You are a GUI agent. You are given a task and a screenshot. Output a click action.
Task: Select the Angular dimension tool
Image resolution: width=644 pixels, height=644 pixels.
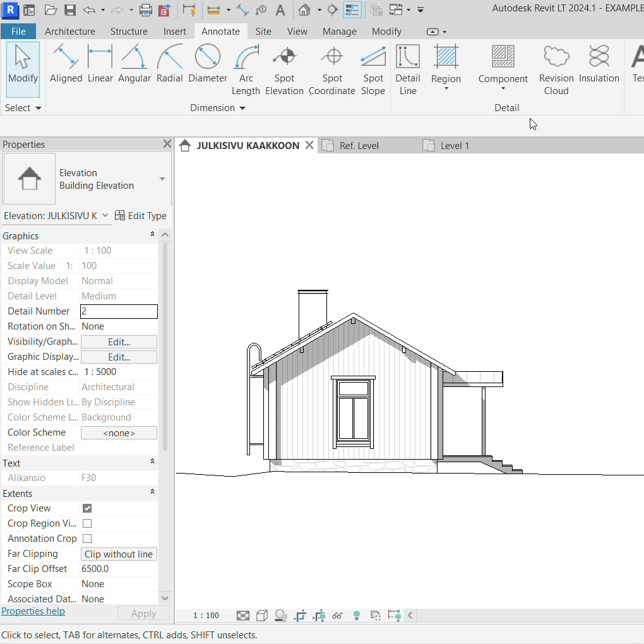[134, 65]
